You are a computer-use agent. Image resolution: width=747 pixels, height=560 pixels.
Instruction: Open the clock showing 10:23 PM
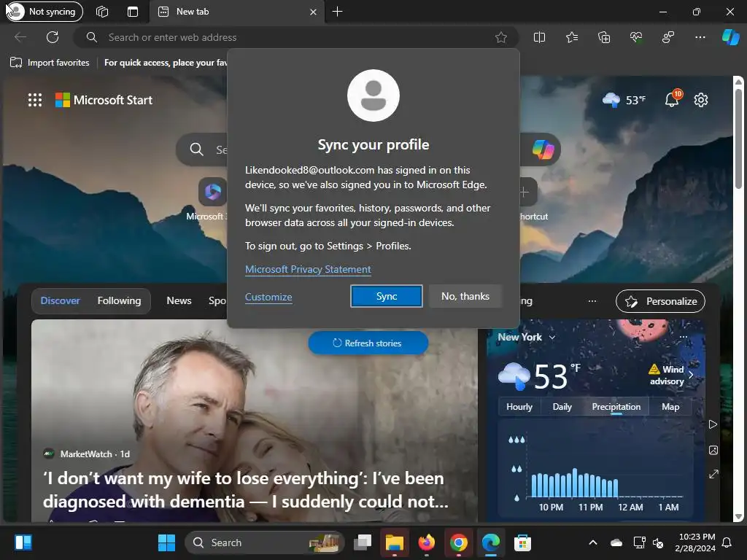(695, 542)
